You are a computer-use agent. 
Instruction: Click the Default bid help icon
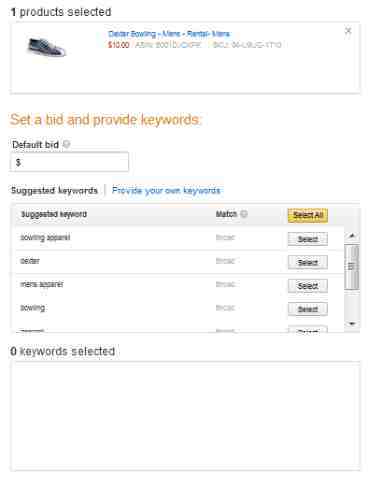[x=67, y=144]
